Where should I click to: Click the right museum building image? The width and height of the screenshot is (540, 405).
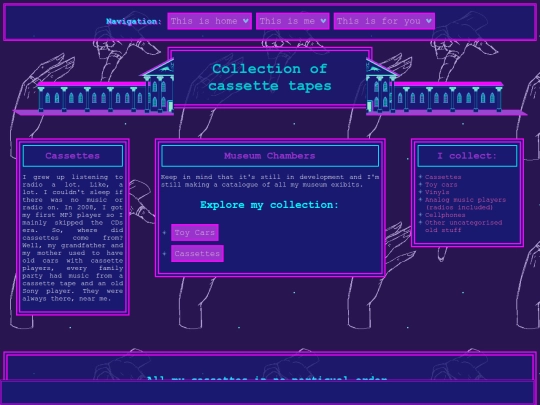[x=446, y=87]
